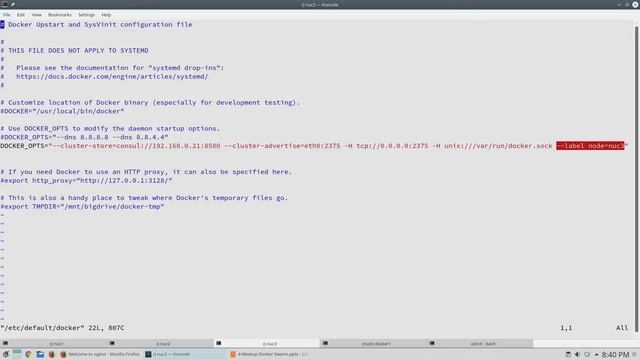Click the DOCKER_OPTS cluster-store line

(x=314, y=146)
